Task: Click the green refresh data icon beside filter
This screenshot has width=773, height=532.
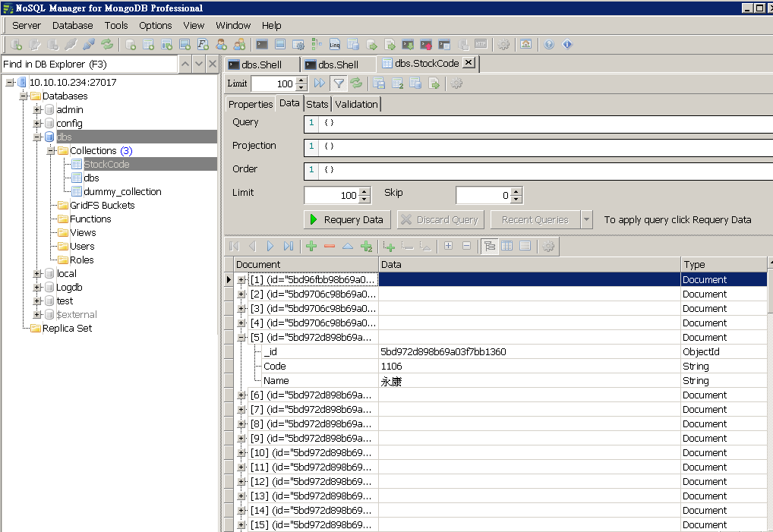Action: (356, 83)
